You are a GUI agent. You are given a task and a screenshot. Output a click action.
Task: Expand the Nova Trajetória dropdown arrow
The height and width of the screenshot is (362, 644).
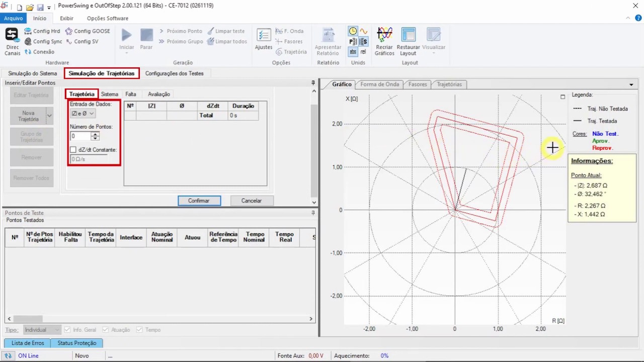pos(49,116)
